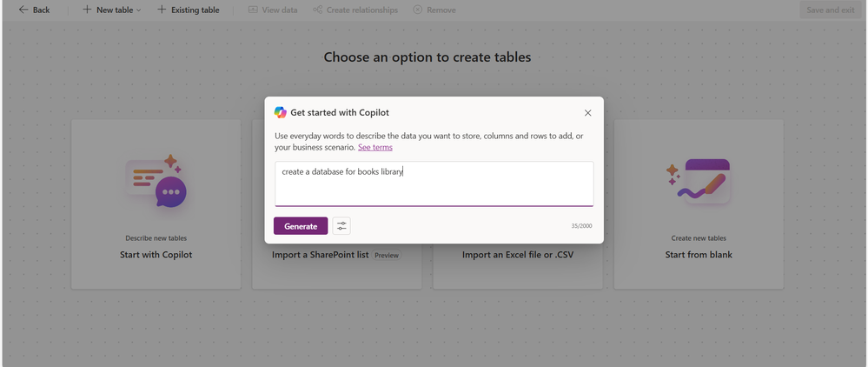Click Save and exit button
The image size is (868, 367).
pos(830,10)
